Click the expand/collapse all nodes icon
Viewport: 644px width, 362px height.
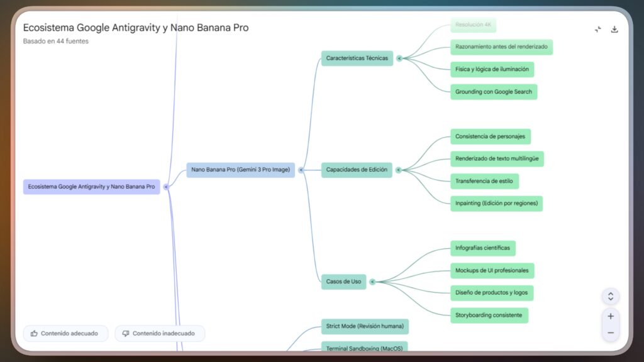click(x=610, y=296)
